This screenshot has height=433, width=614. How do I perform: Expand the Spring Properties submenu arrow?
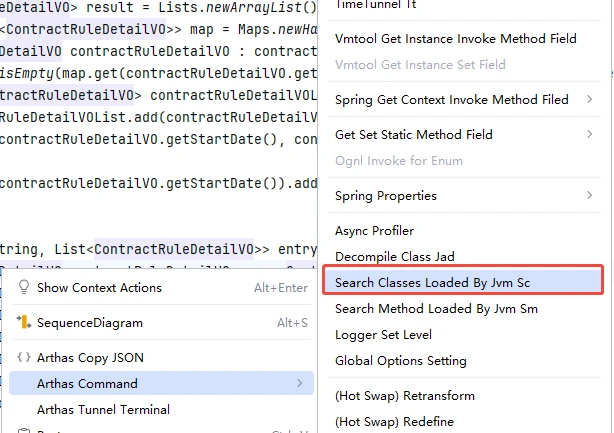[x=589, y=196]
